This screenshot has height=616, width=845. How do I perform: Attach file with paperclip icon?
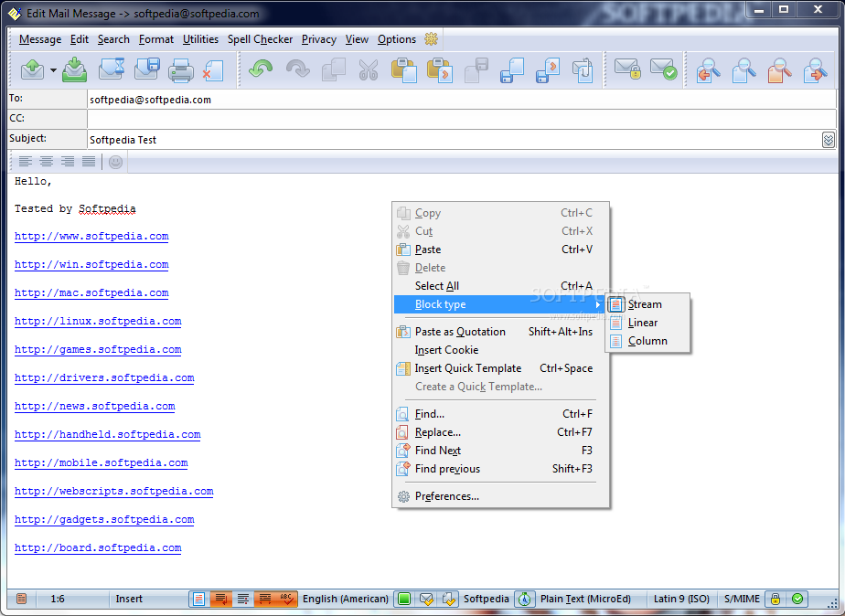[583, 70]
